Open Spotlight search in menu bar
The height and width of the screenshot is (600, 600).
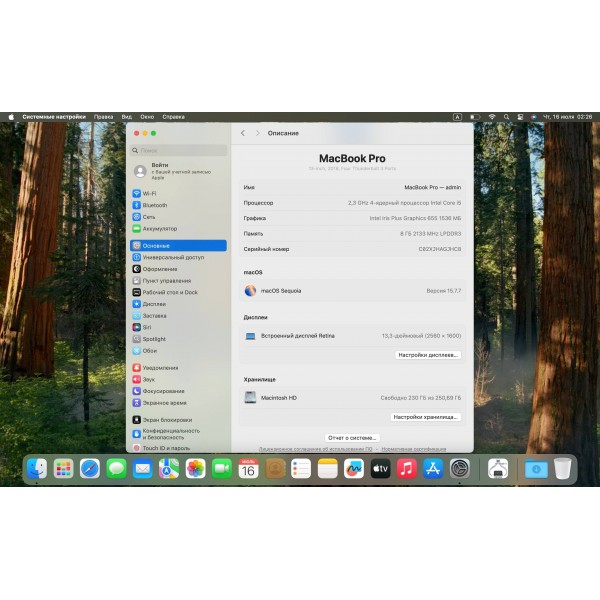click(x=506, y=117)
